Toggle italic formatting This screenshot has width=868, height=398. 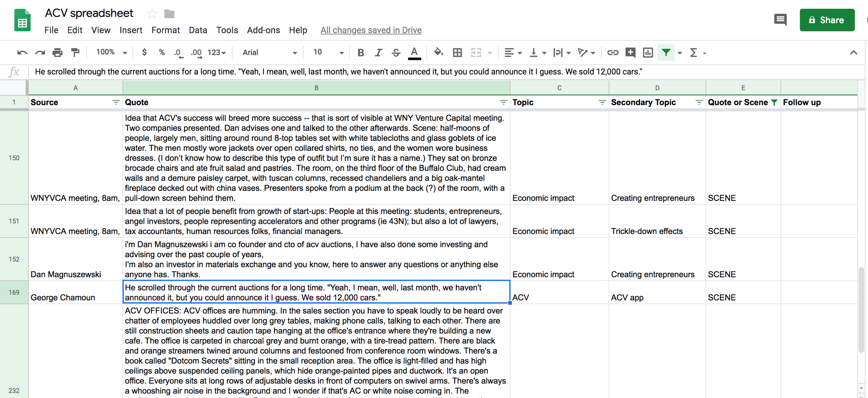378,52
